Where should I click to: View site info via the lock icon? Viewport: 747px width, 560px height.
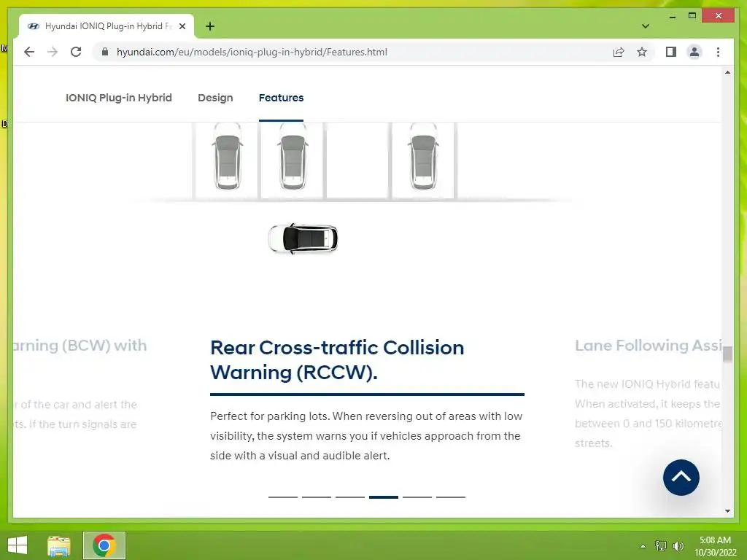pyautogui.click(x=105, y=52)
